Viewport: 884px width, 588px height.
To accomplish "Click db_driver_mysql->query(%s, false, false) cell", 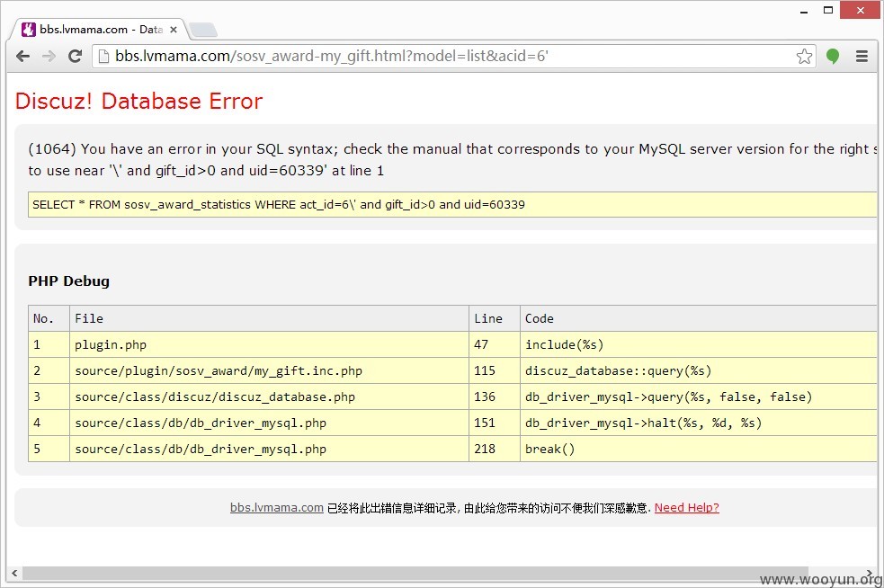I will [x=698, y=396].
